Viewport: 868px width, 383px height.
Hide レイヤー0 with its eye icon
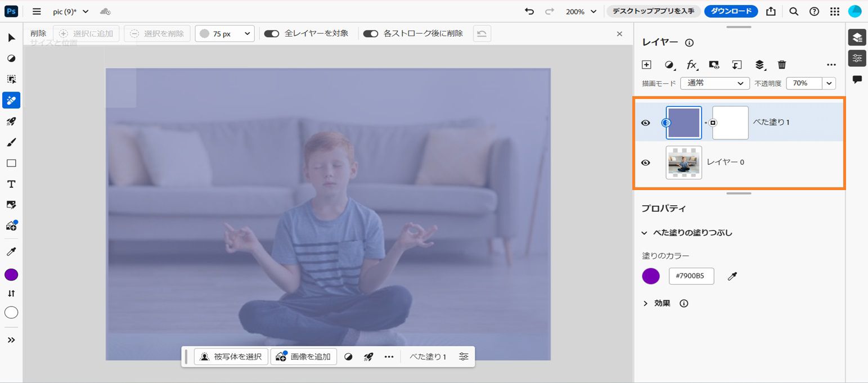646,162
